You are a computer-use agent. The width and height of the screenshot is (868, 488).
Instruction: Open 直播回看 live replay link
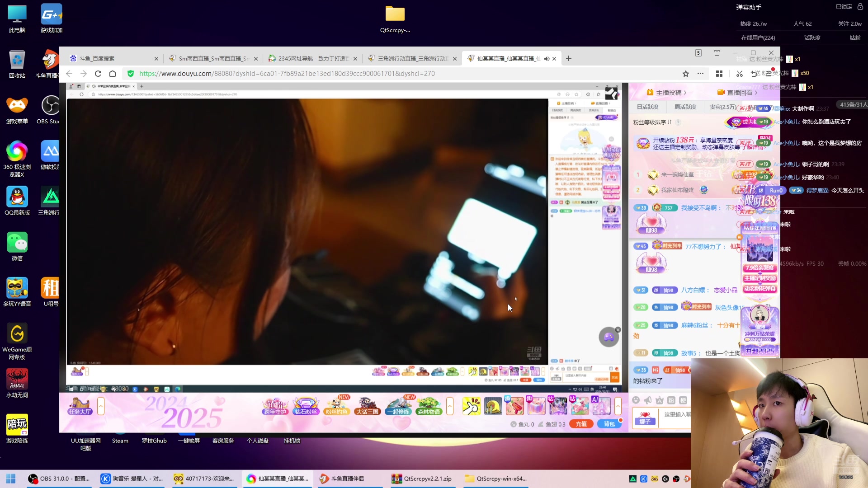(x=737, y=93)
